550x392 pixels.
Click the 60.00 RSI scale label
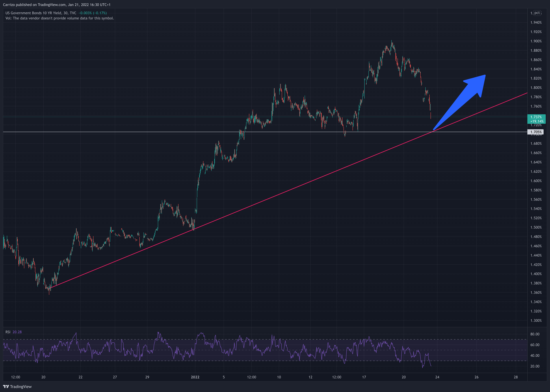[535, 345]
